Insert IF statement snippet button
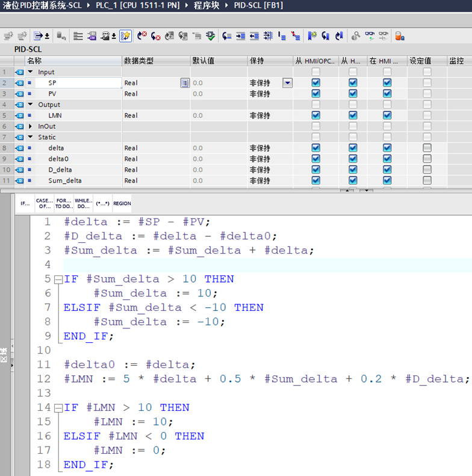 (25, 204)
